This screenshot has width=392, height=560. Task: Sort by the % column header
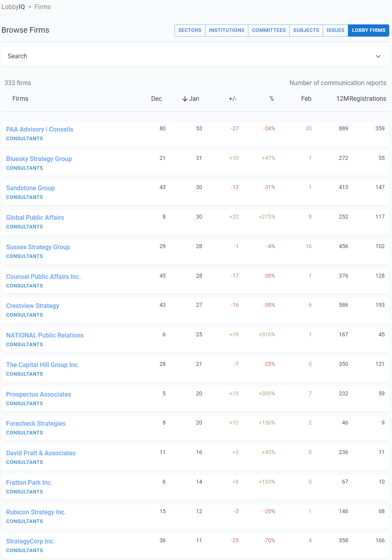(x=272, y=99)
